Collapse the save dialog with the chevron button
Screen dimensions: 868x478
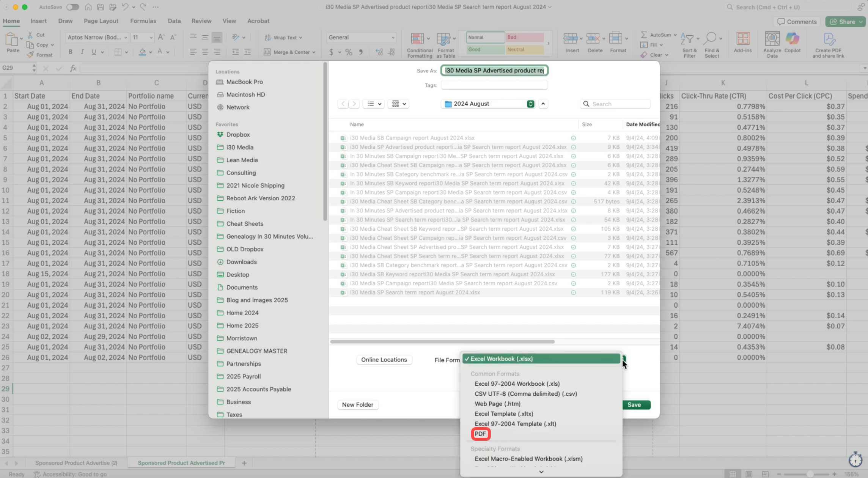coord(543,104)
